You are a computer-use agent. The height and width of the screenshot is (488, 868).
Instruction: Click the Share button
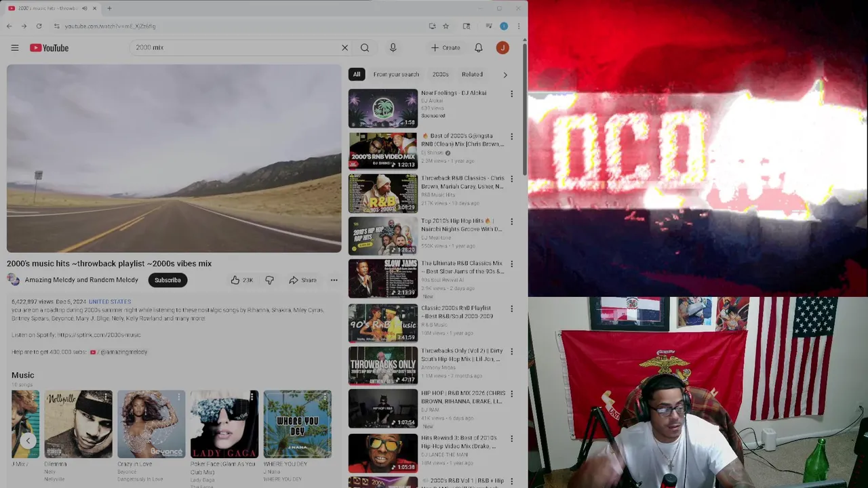click(302, 280)
